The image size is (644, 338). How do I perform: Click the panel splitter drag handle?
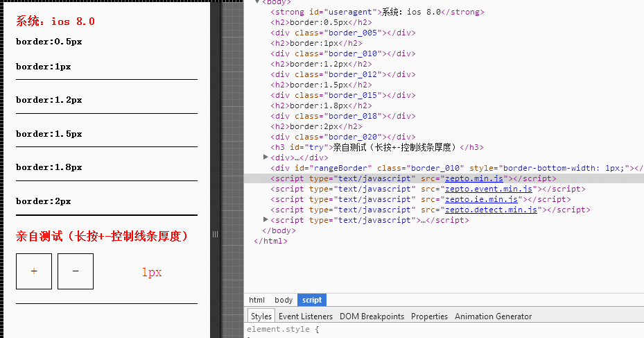[215, 235]
